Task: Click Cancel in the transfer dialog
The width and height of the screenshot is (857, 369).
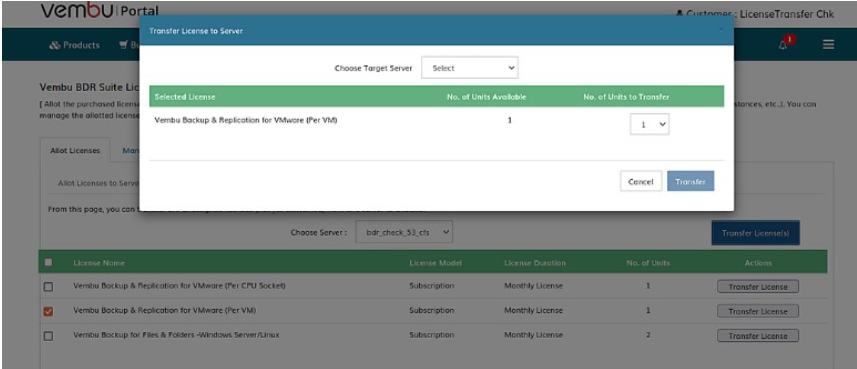Action: click(641, 181)
